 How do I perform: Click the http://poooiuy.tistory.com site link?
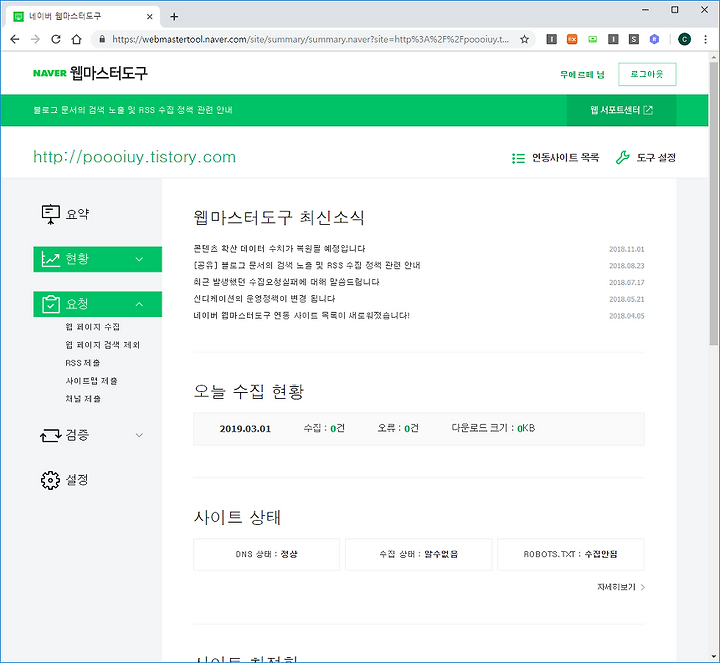click(135, 157)
